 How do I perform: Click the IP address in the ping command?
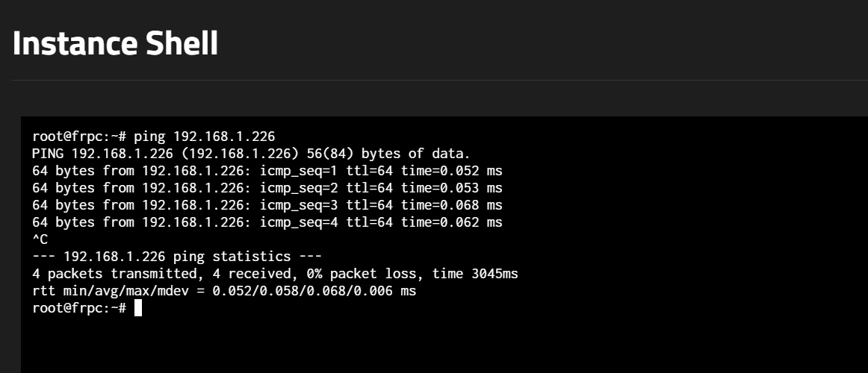pos(224,137)
